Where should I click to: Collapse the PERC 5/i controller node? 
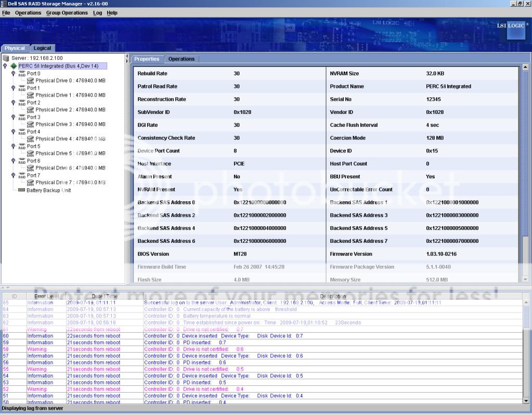click(x=5, y=66)
